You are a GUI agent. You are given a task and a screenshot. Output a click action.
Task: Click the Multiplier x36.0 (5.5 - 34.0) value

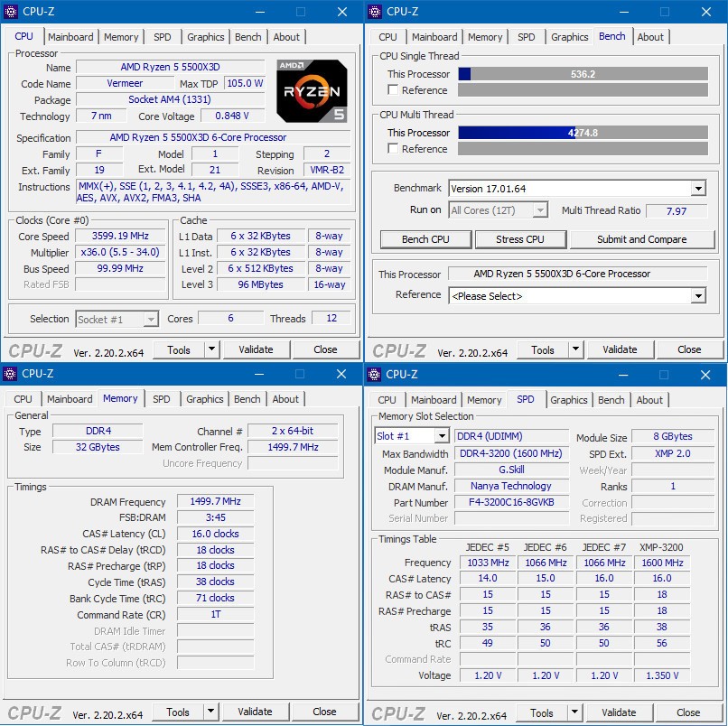pos(120,252)
